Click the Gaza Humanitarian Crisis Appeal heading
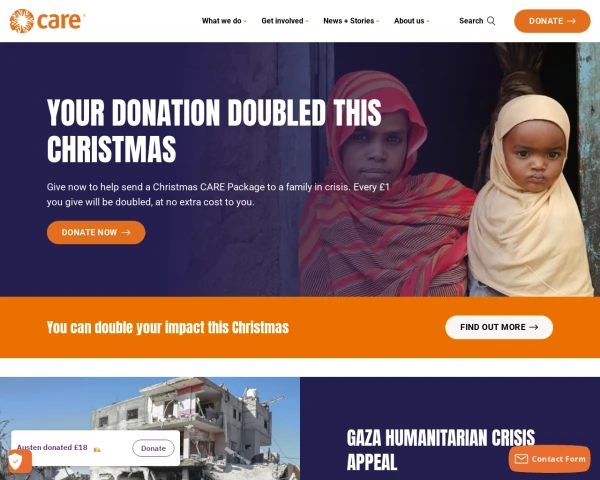This screenshot has height=480, width=600. tap(440, 449)
